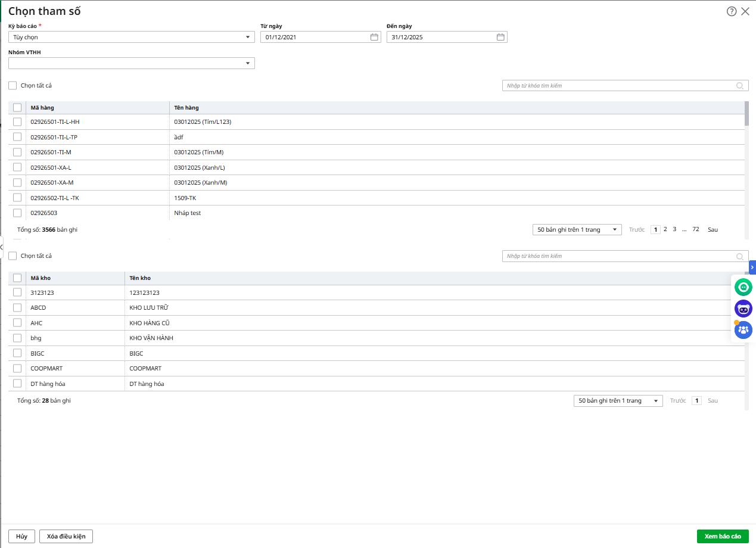Click the Xem báo cáo button
The image size is (756, 548).
pyautogui.click(x=722, y=536)
